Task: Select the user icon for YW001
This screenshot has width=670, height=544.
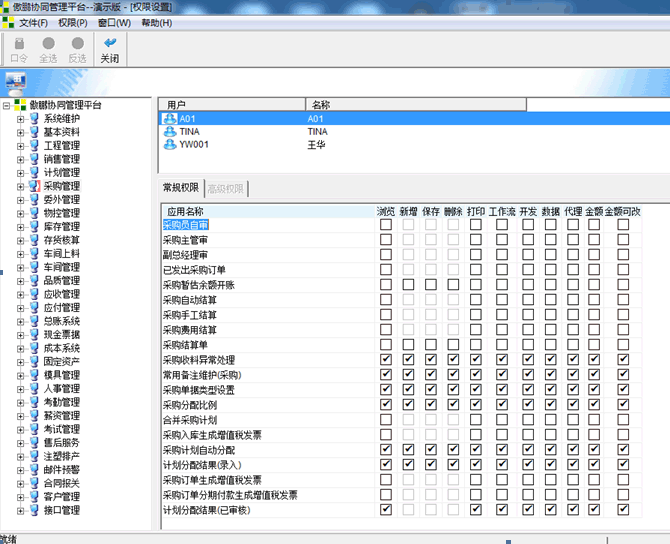Action: click(170, 144)
